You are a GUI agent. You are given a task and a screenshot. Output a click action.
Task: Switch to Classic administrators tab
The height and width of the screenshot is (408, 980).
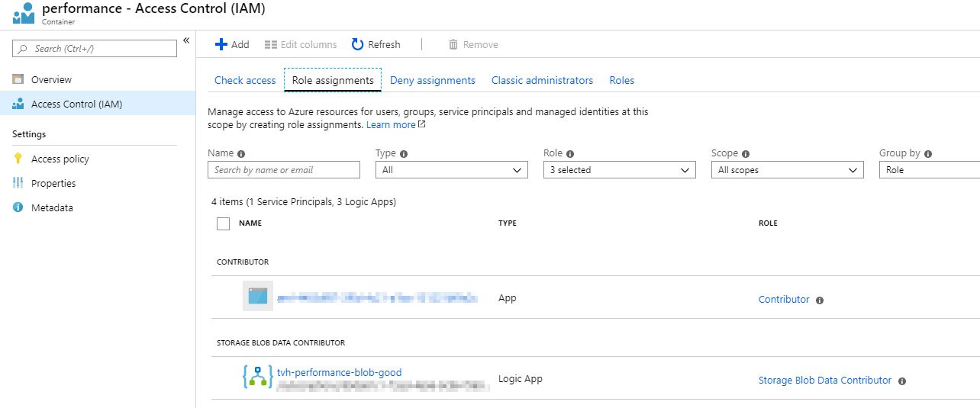pos(542,80)
